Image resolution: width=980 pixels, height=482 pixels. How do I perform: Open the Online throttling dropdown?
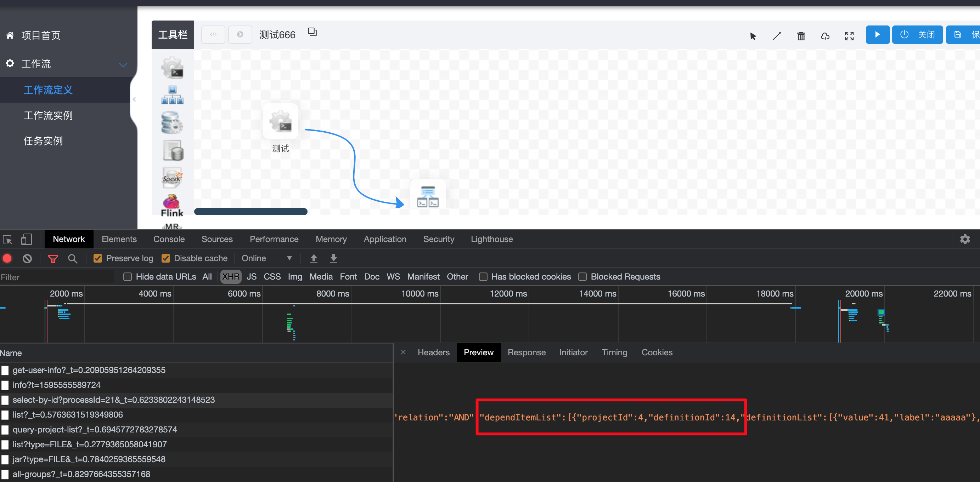266,258
